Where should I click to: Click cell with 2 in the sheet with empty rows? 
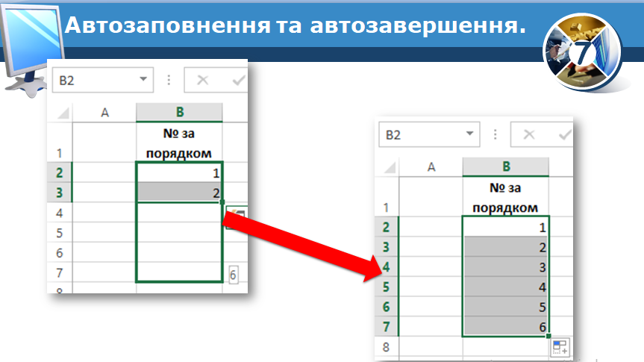point(179,193)
